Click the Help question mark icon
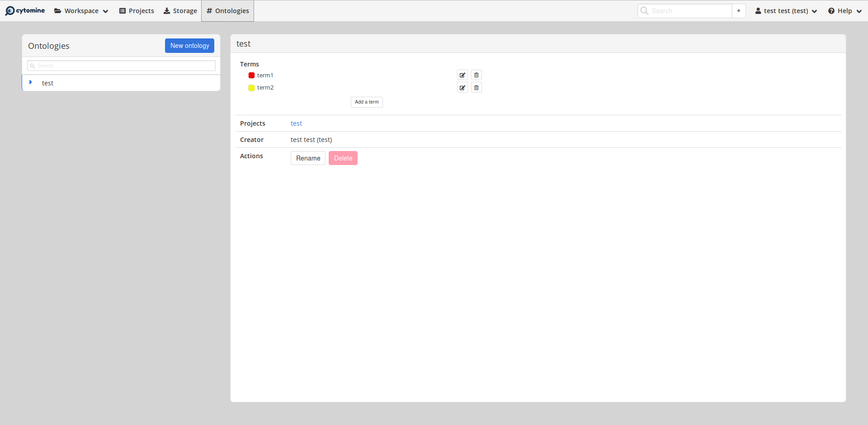The image size is (868, 425). pyautogui.click(x=832, y=10)
